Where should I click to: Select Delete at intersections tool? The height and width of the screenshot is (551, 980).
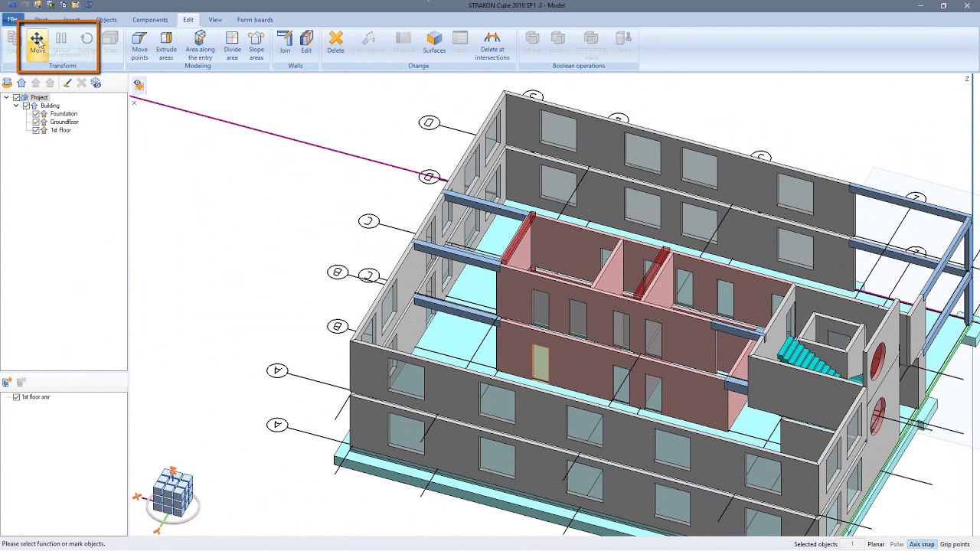pos(492,46)
